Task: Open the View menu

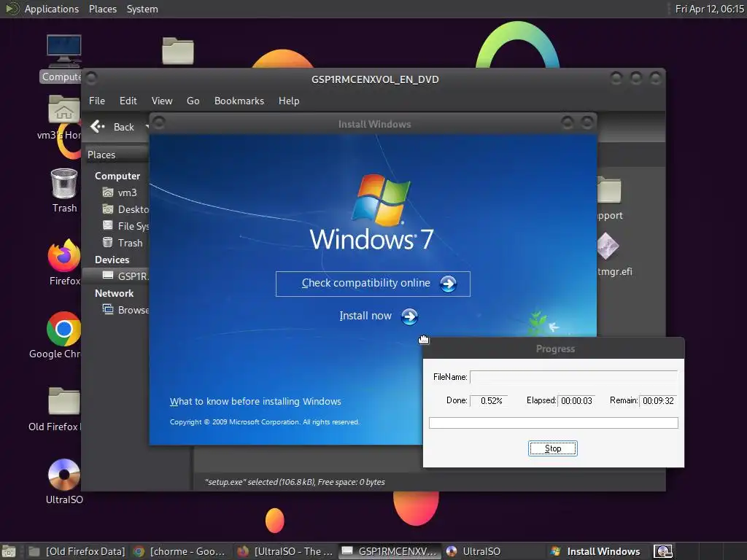Action: 162,101
